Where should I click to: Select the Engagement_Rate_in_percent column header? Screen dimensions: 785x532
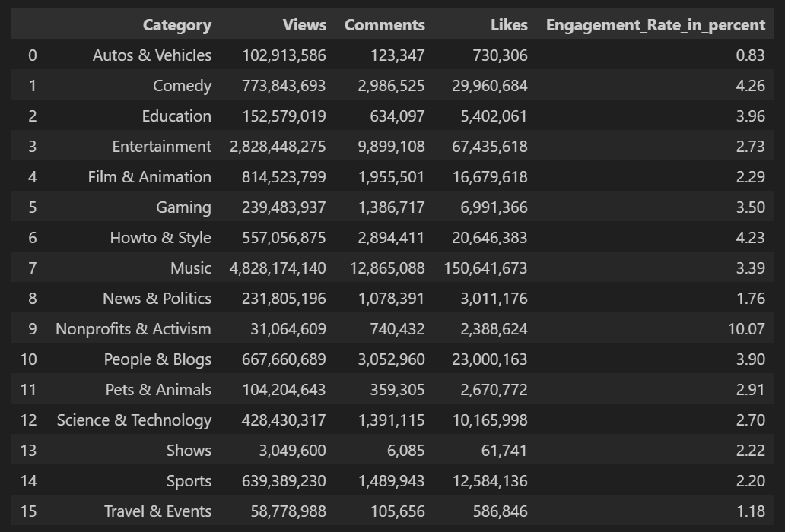point(655,25)
